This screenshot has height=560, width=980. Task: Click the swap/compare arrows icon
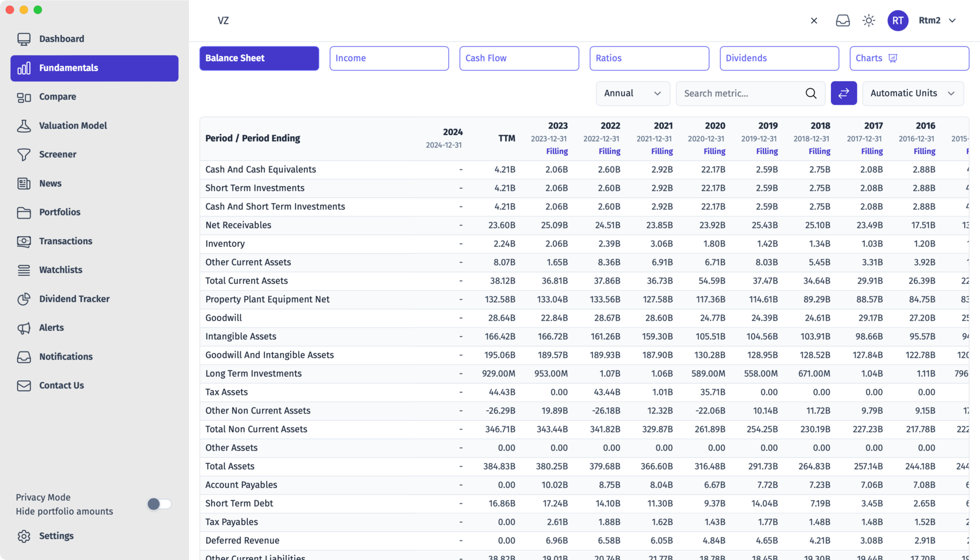point(843,93)
